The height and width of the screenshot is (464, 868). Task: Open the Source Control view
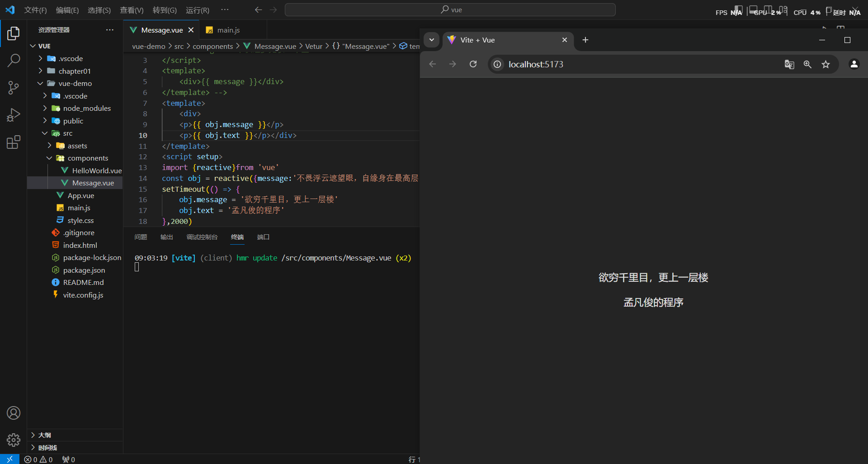pos(14,88)
